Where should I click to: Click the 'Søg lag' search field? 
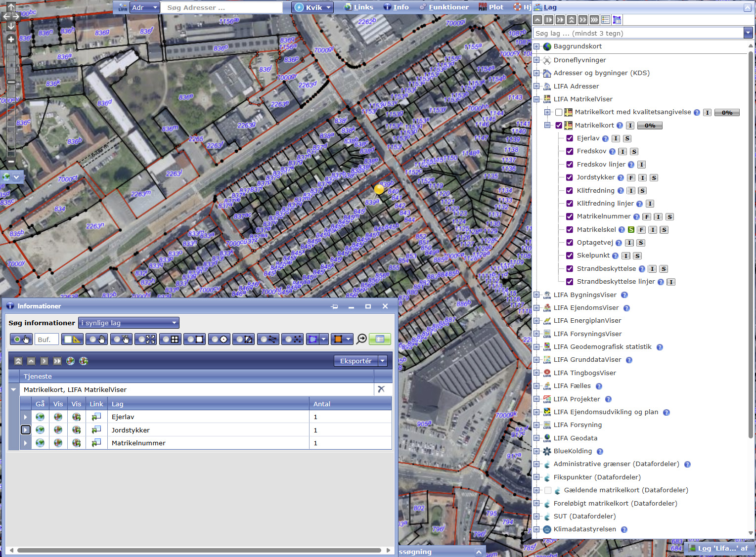[x=633, y=33]
